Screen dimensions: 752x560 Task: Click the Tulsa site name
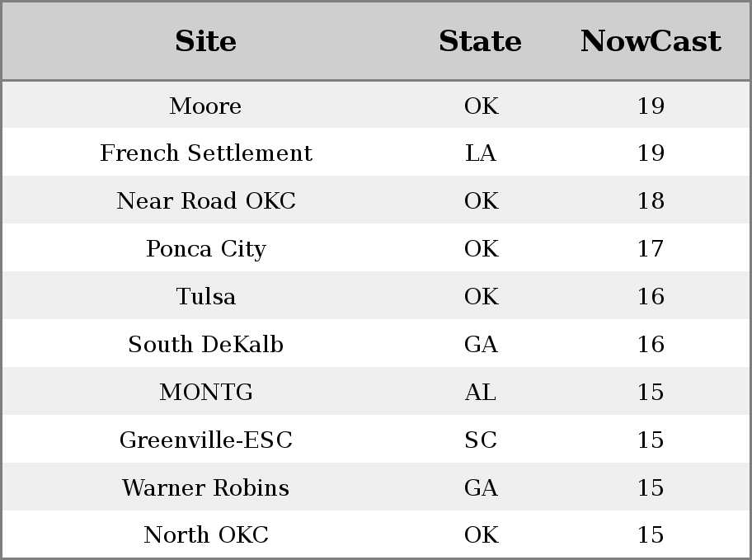tap(206, 296)
